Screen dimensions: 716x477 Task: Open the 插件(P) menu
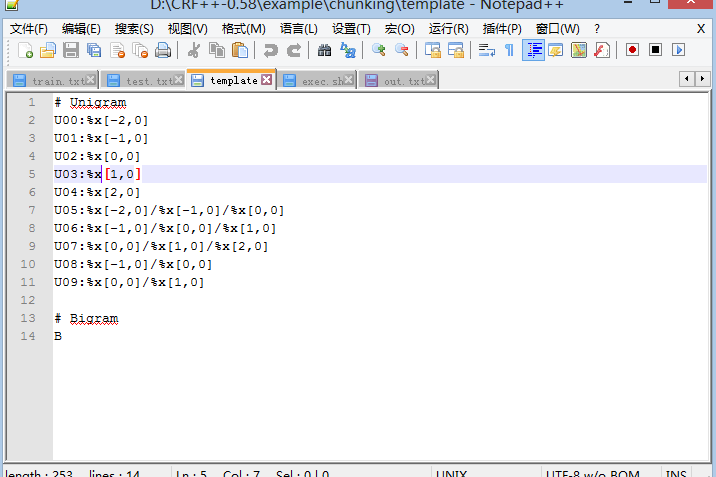[502, 29]
